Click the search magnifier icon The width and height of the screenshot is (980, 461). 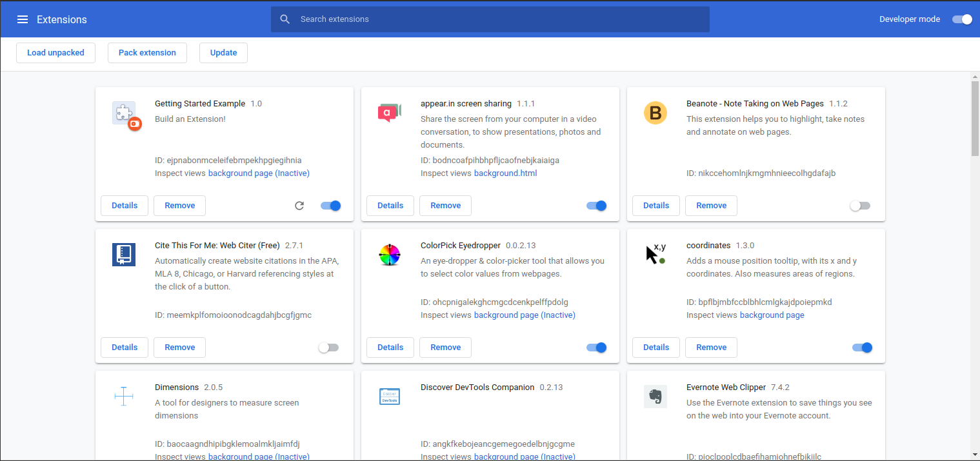pos(285,19)
